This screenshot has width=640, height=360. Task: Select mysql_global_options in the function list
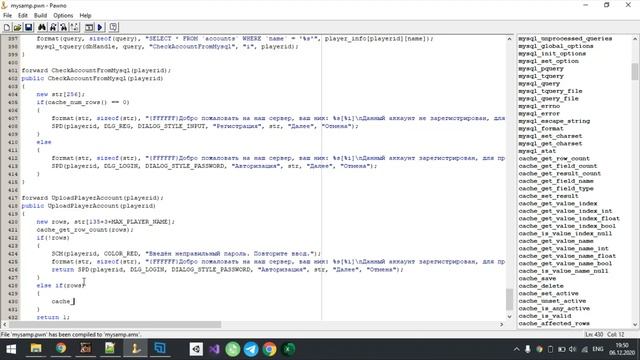(x=556, y=46)
